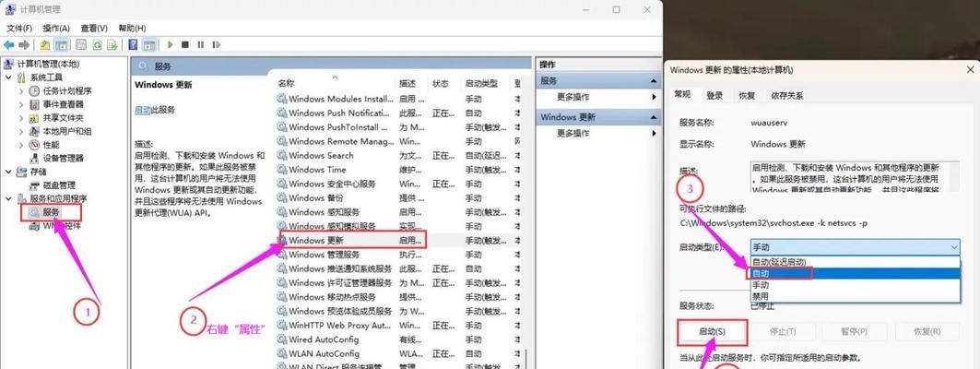The height and width of the screenshot is (369, 980).
Task: Choose 禁用 in the startup type list
Action: tap(855, 296)
